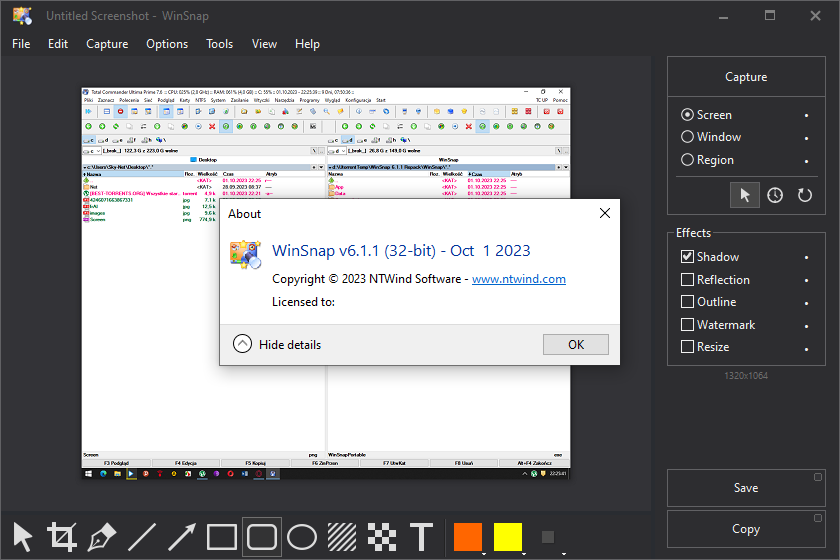Open the View menu
This screenshot has height=560, width=840.
point(265,44)
